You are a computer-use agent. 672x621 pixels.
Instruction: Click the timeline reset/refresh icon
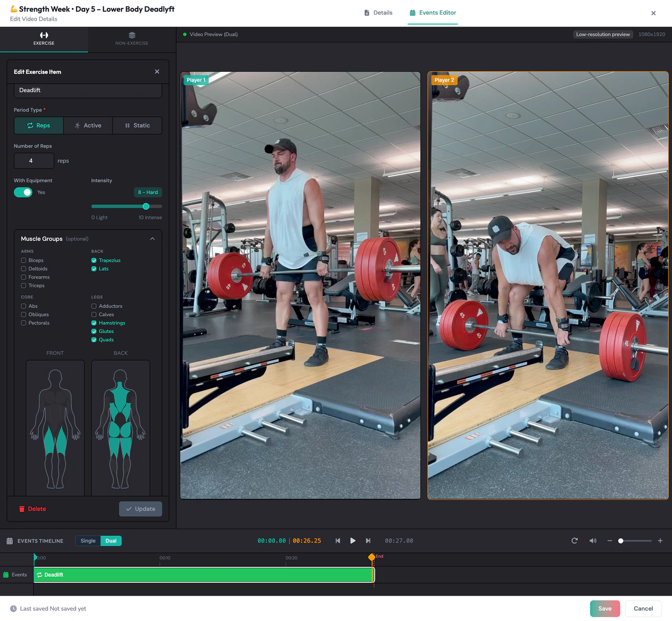pyautogui.click(x=575, y=541)
